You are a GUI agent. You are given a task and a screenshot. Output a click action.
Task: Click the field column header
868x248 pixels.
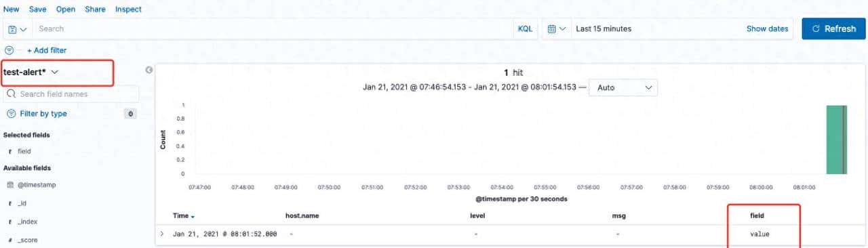point(757,215)
